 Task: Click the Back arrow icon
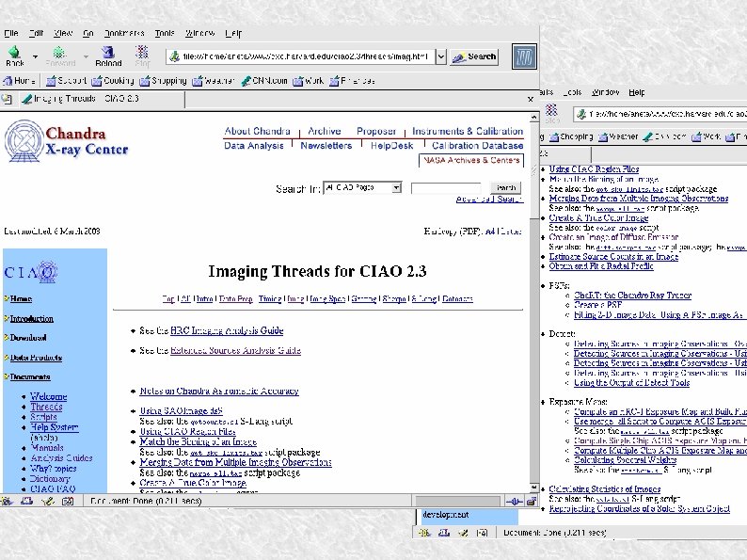click(15, 52)
